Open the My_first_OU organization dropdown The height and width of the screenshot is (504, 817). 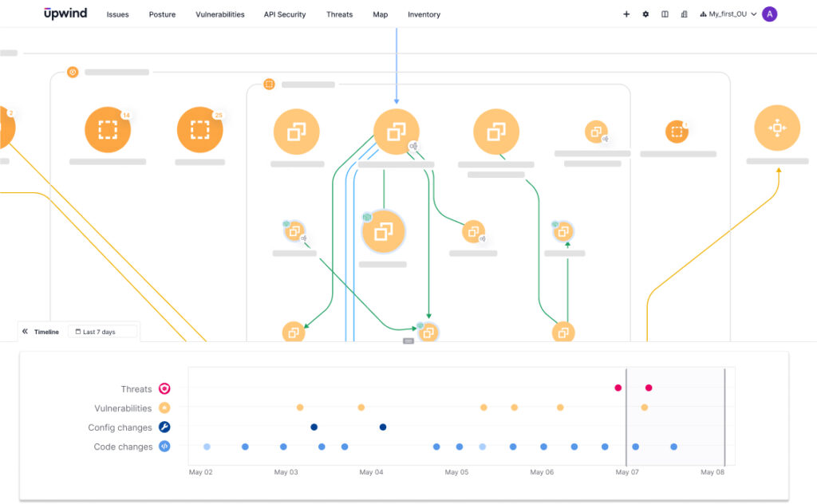(728, 14)
